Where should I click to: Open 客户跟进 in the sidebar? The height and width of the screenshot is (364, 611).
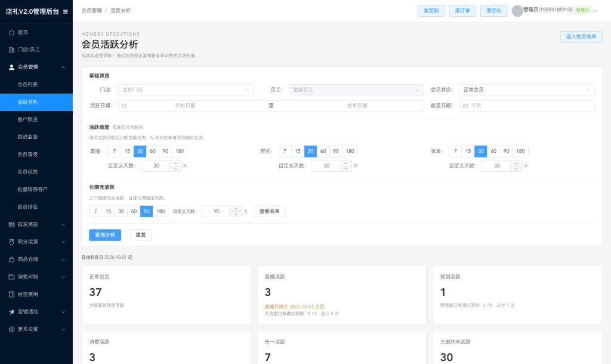(36, 120)
